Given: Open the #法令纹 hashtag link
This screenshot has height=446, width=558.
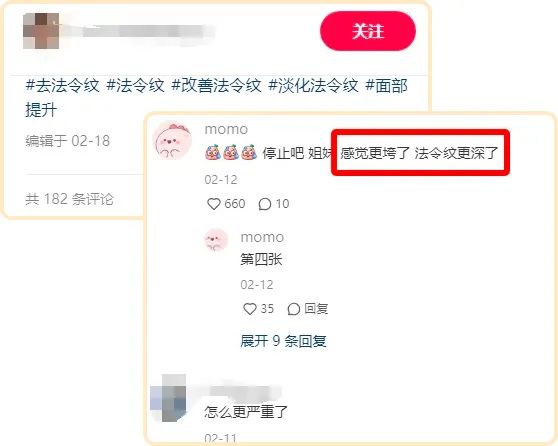Looking at the screenshot, I should tap(136, 86).
